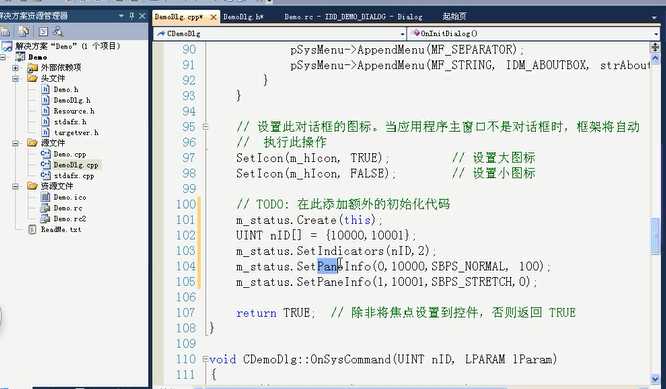
Task: Click the editor vertical scrollbar thumb
Action: click(x=655, y=236)
